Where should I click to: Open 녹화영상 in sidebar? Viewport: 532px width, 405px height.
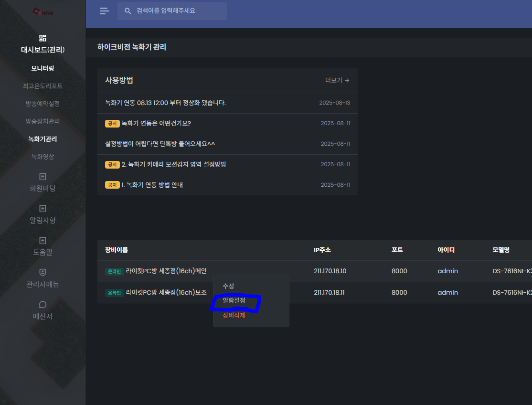[43, 157]
